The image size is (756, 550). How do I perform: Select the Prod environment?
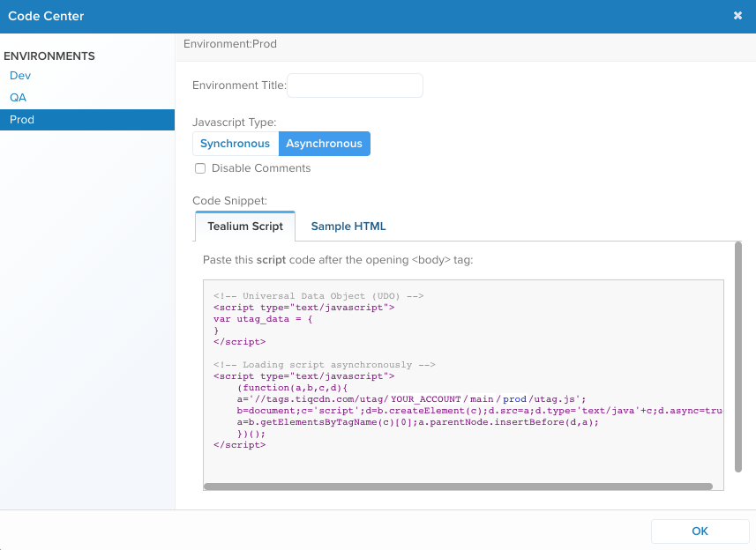point(22,120)
